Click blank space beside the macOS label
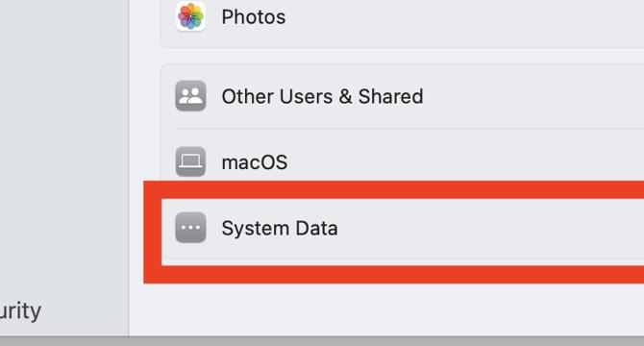Viewport: 644px width, 346px height. point(464,162)
